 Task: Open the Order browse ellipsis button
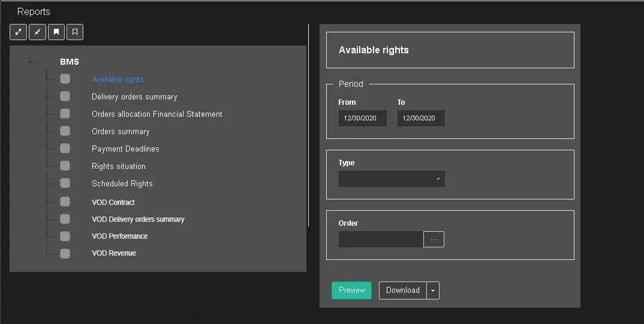click(x=434, y=240)
